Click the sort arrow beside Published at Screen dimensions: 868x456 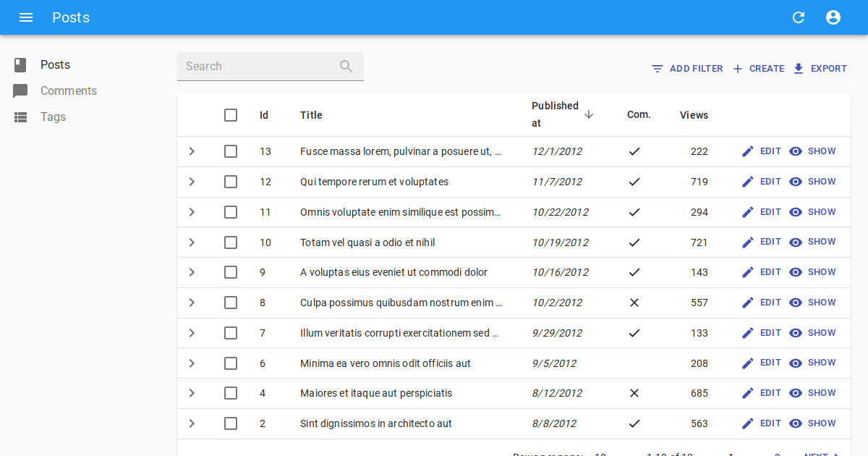(589, 114)
